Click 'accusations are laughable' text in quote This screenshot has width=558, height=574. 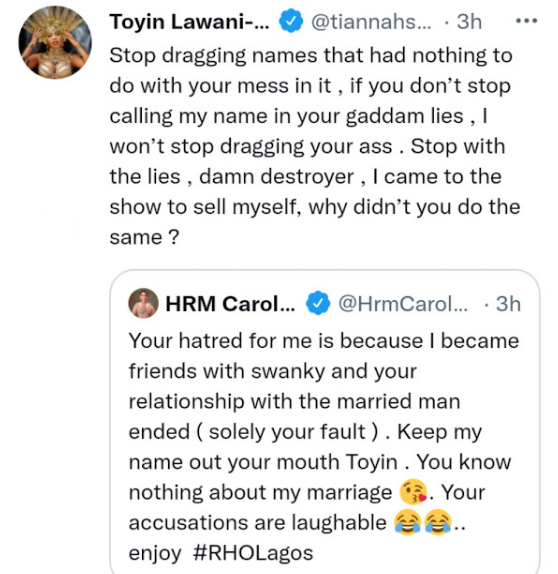click(257, 522)
